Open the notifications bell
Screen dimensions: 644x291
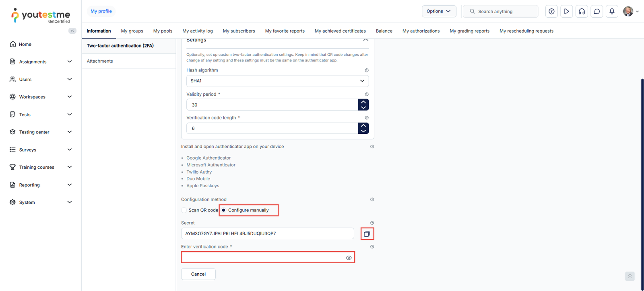[612, 12]
